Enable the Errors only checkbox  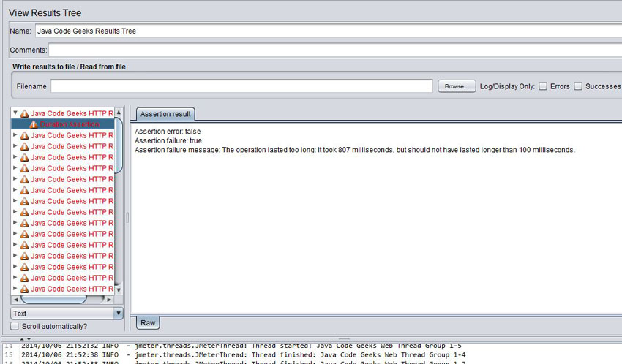point(543,86)
